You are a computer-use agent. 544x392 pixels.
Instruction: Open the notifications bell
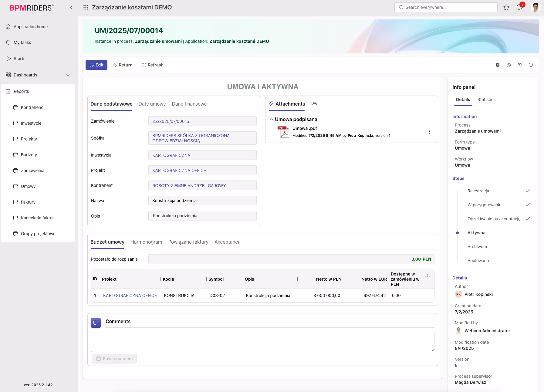519,7
